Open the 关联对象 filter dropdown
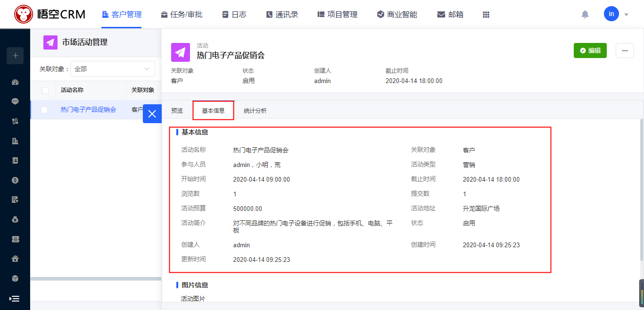This screenshot has height=310, width=644. tap(112, 69)
